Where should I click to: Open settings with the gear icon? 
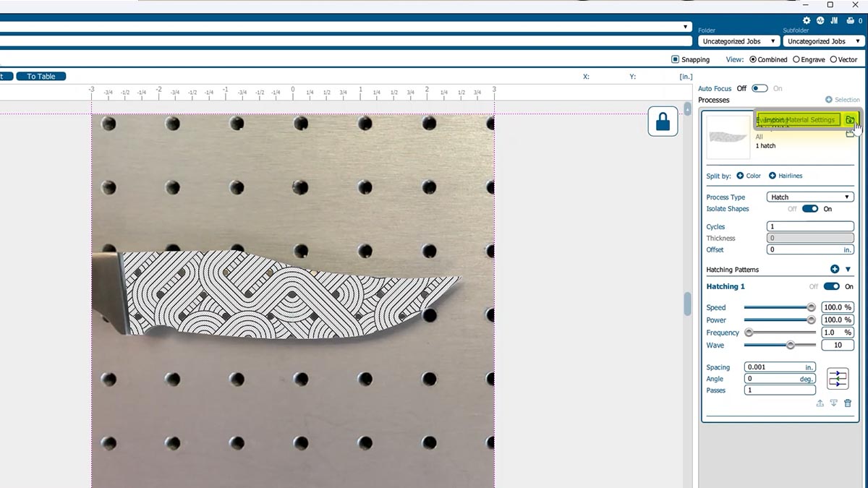pos(807,21)
